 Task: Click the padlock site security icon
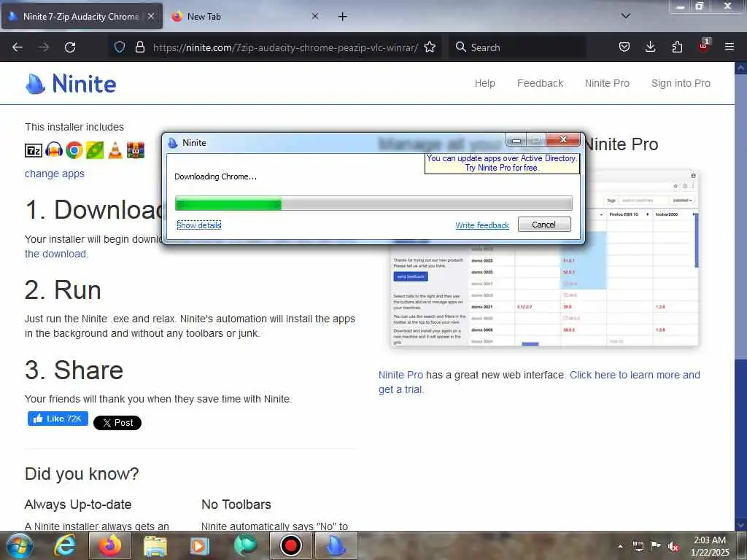point(139,47)
